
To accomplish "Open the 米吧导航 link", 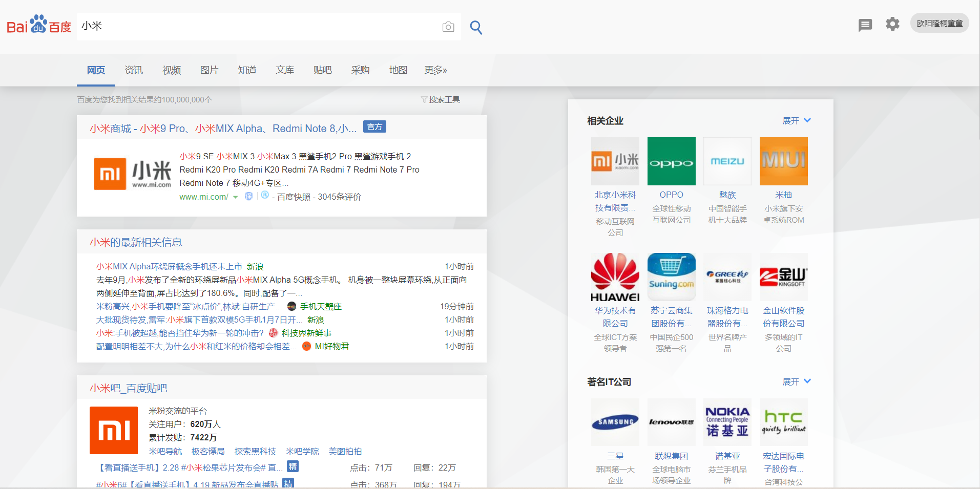I will click(x=165, y=451).
